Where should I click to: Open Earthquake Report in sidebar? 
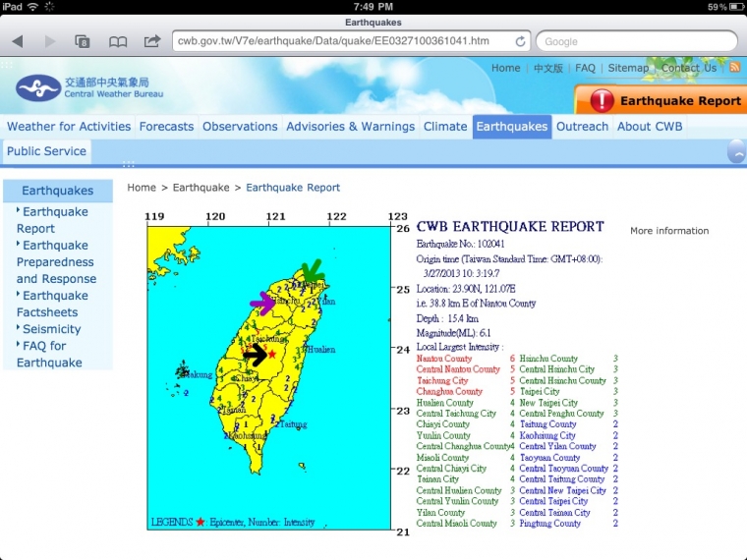52,220
